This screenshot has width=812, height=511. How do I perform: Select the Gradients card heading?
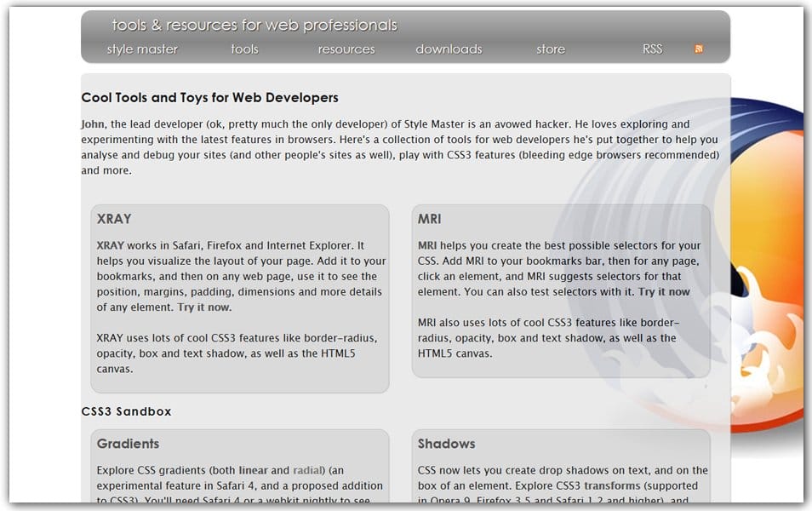click(128, 444)
